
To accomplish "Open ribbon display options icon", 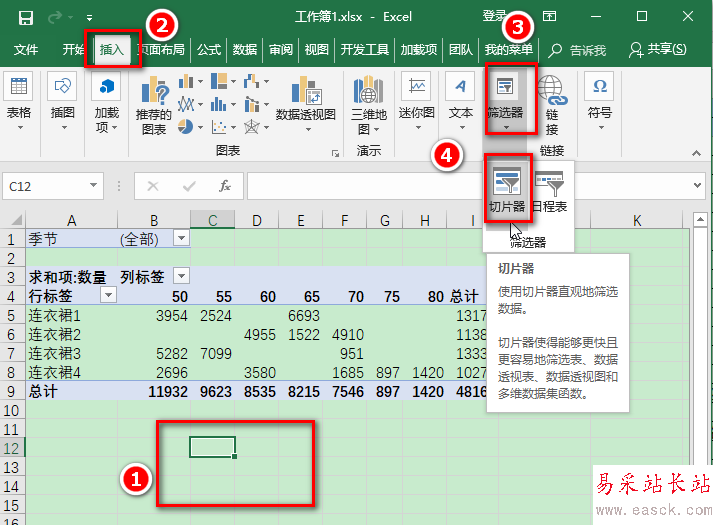I will (x=549, y=17).
